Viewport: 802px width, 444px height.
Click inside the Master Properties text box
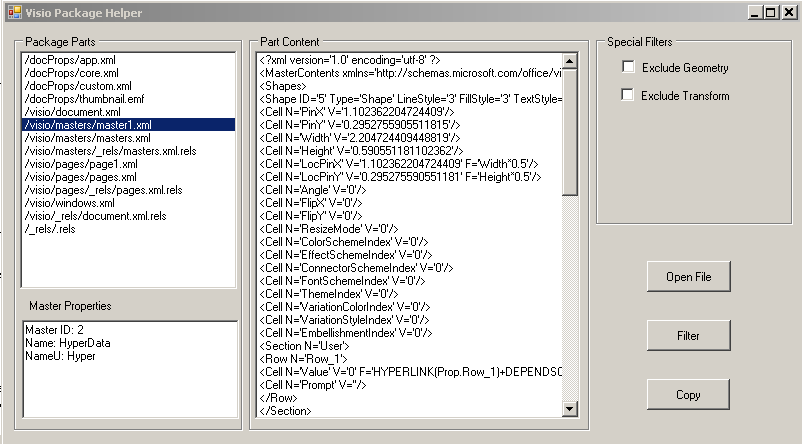coord(130,369)
